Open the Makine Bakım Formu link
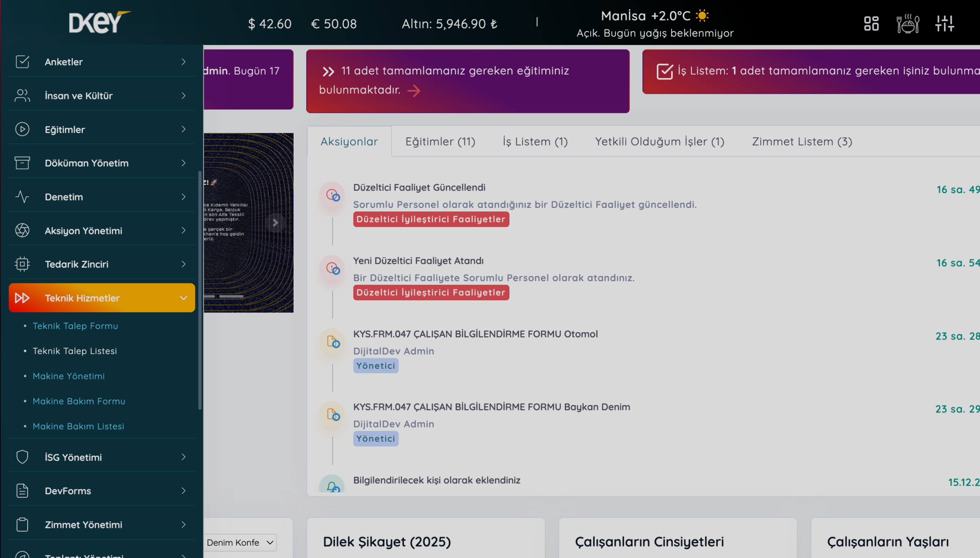This screenshot has height=558, width=980. 79,401
